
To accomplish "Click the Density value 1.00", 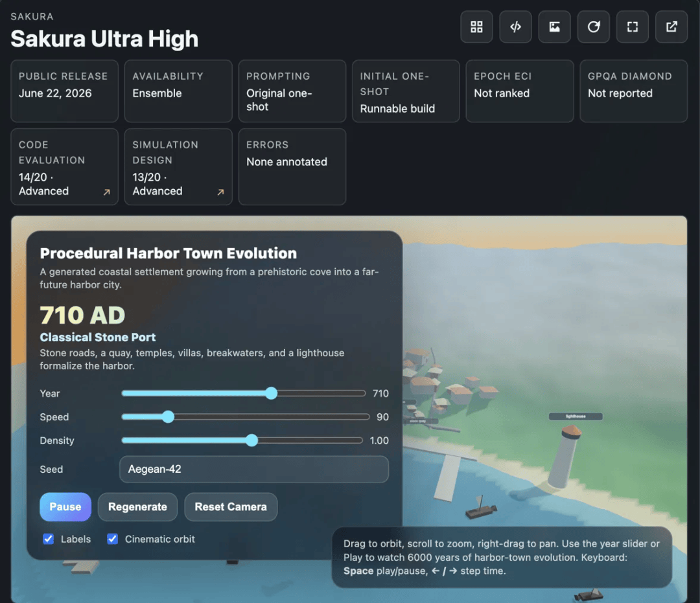I will coord(379,440).
